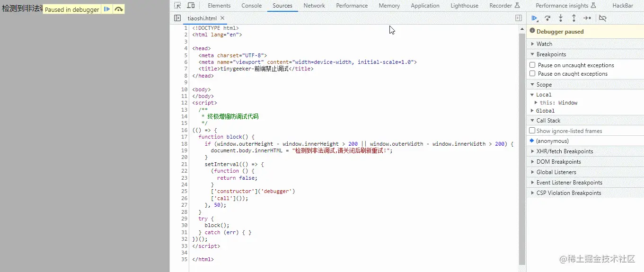
Task: Open the Recorder tab
Action: coord(504,6)
